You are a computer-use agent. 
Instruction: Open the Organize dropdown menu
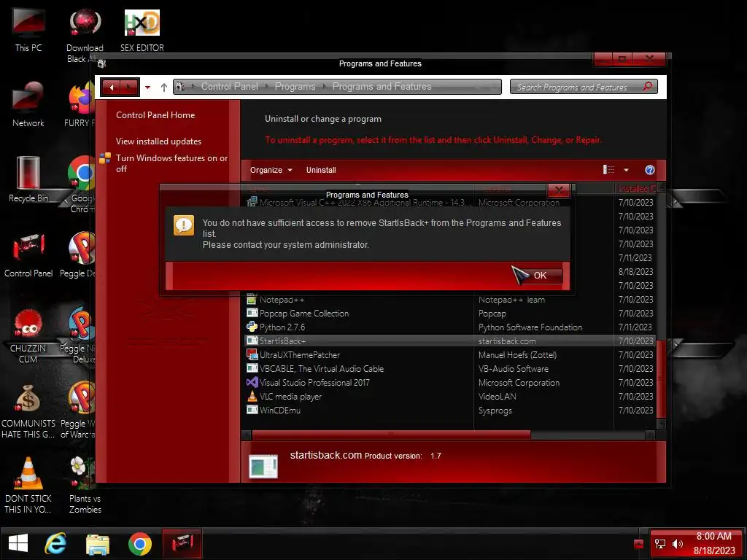[x=271, y=170]
